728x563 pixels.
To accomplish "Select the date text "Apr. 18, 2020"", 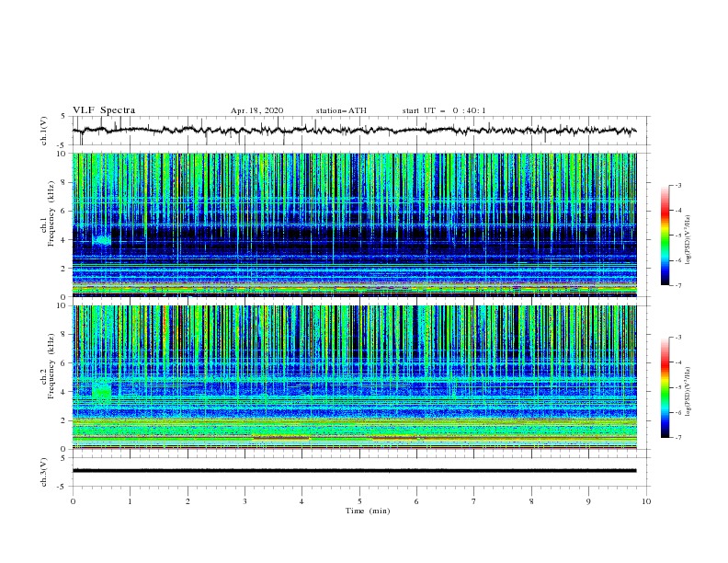I will 256,110.
